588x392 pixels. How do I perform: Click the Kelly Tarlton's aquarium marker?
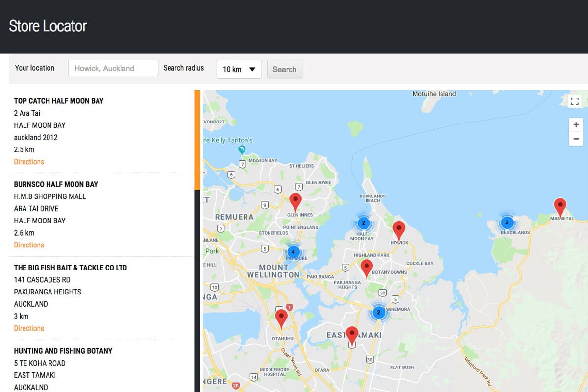click(241, 149)
